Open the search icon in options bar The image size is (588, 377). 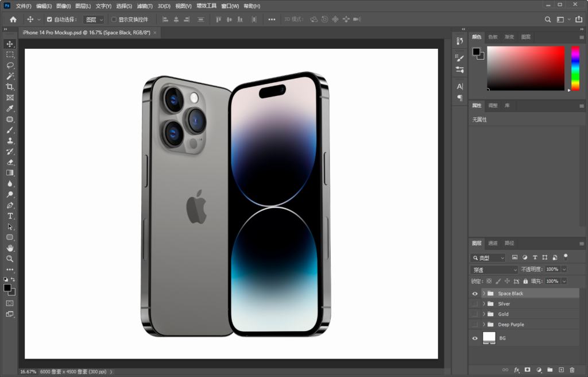point(547,20)
